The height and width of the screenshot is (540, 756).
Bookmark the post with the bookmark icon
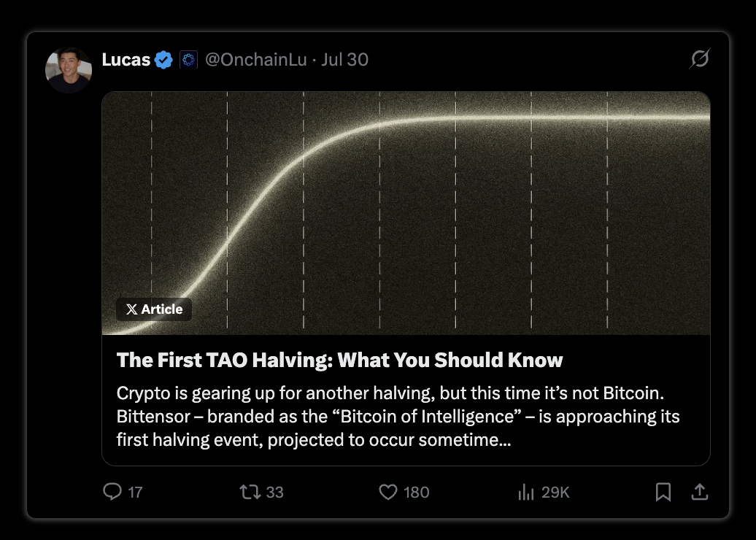[663, 493]
